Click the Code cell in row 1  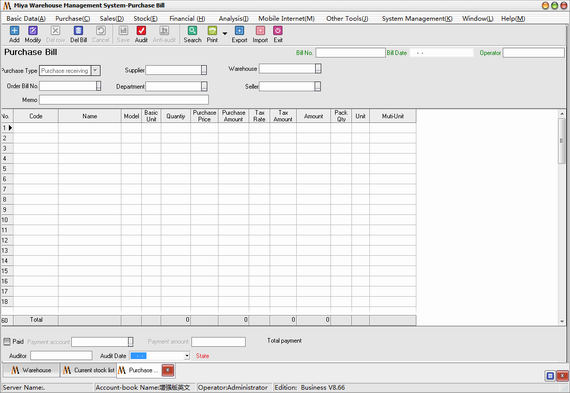tap(36, 128)
